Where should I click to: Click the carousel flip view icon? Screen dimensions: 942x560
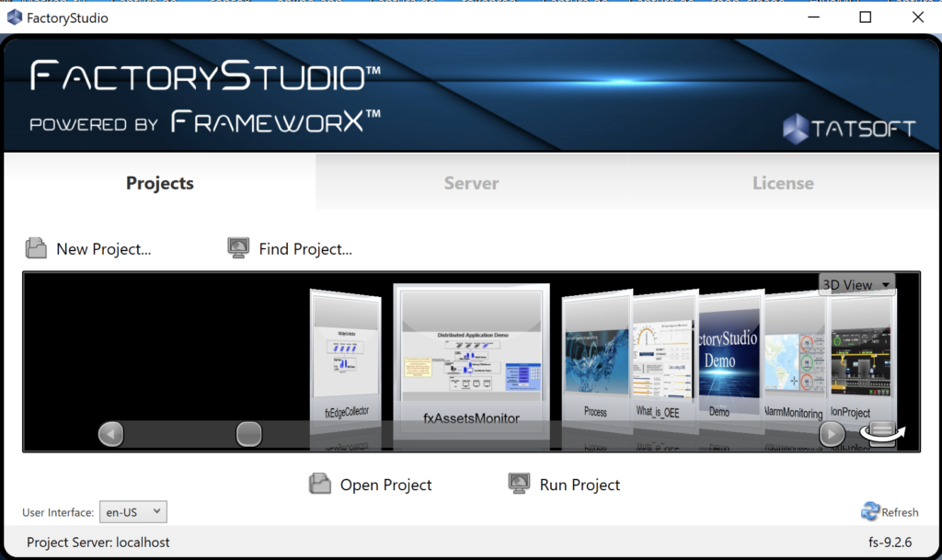[881, 432]
